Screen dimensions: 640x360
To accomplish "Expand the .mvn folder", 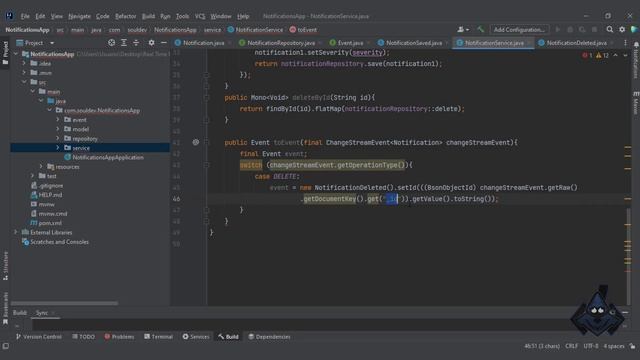I will pos(24,73).
